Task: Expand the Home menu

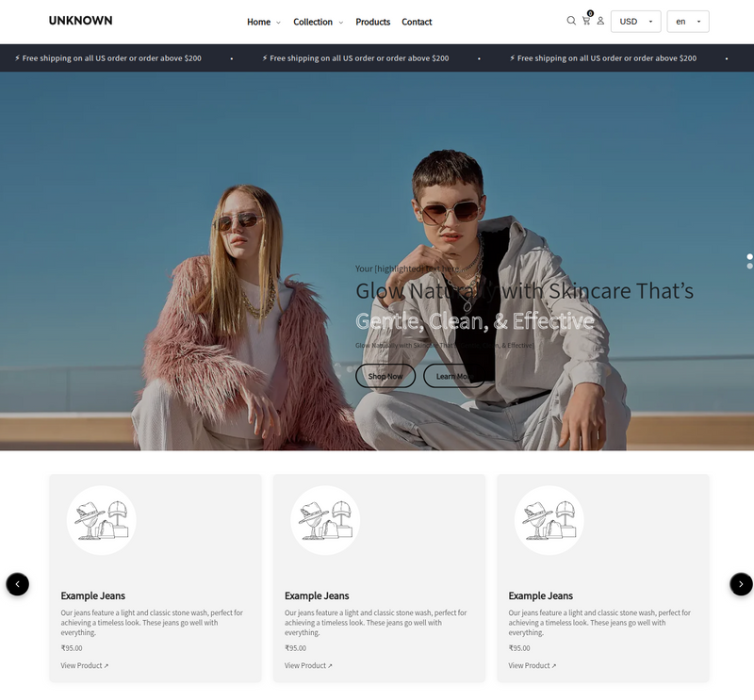Action: click(x=263, y=22)
